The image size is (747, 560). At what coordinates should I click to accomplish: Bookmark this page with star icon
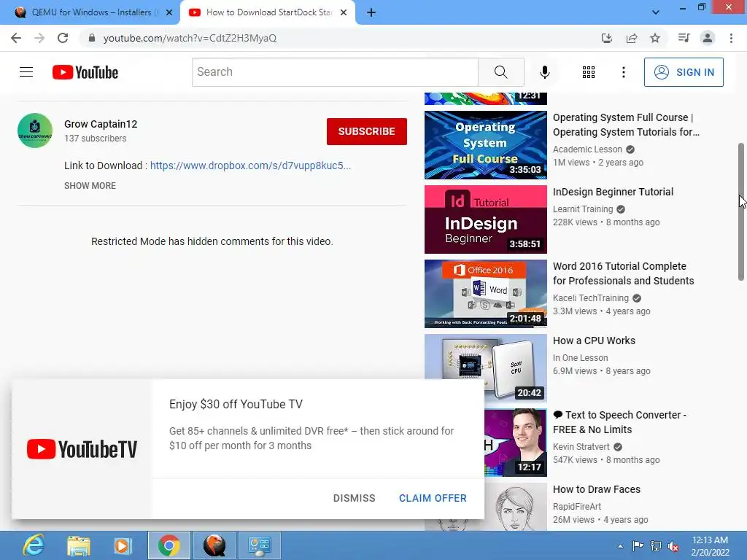coord(655,38)
